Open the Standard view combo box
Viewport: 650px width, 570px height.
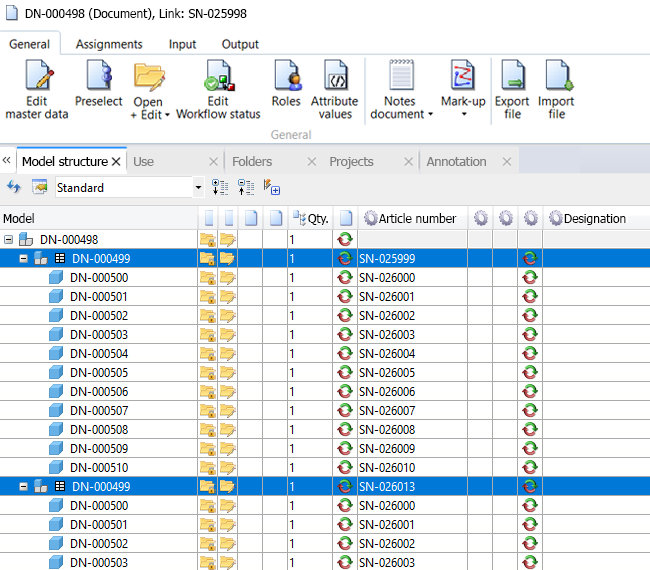click(197, 187)
